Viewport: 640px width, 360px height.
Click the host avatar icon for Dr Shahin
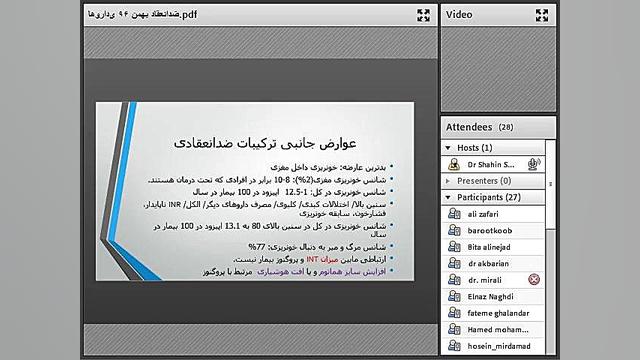[x=454, y=164]
